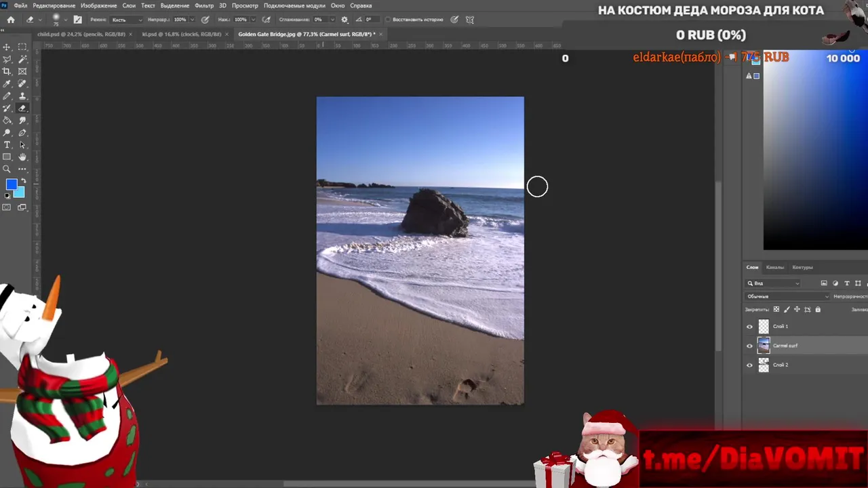Select the Frame tool
Image resolution: width=868 pixels, height=488 pixels.
coord(22,71)
